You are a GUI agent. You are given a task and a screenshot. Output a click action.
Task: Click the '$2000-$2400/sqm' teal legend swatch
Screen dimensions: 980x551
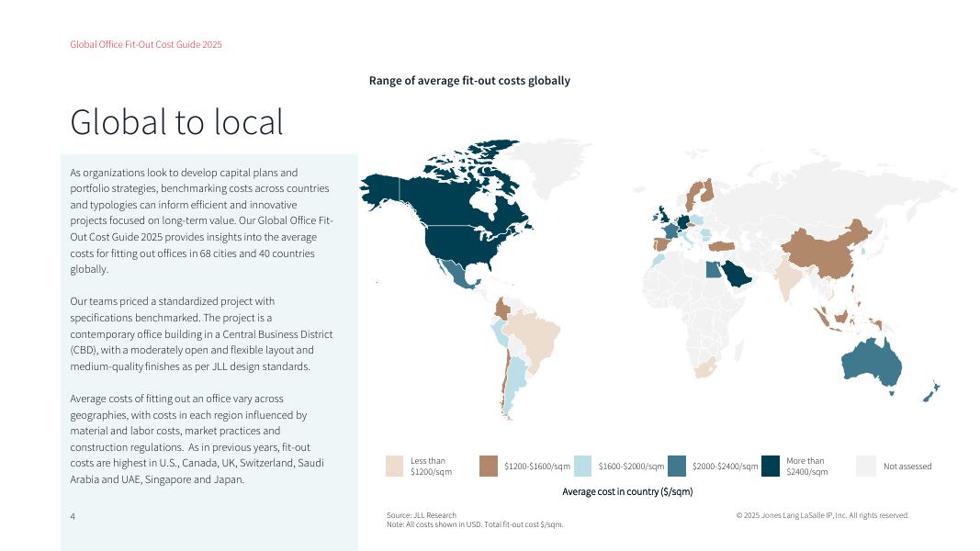(677, 466)
